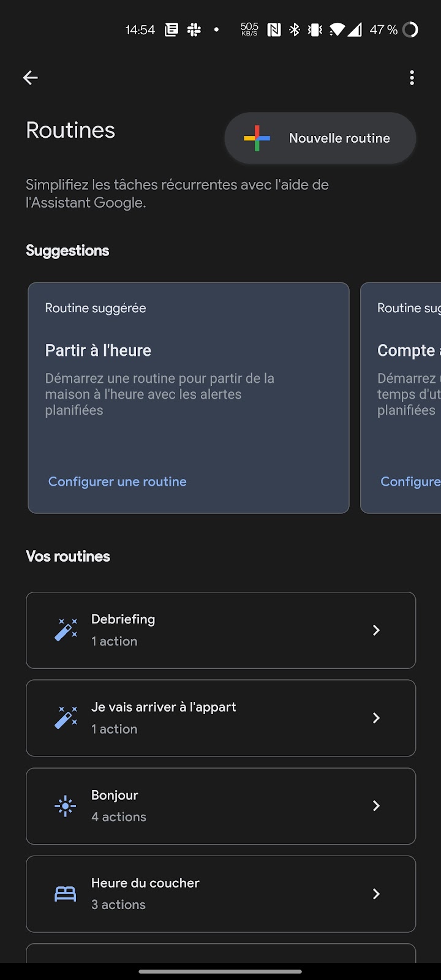
Task: Go back using the arrow icon
Action: (x=30, y=78)
